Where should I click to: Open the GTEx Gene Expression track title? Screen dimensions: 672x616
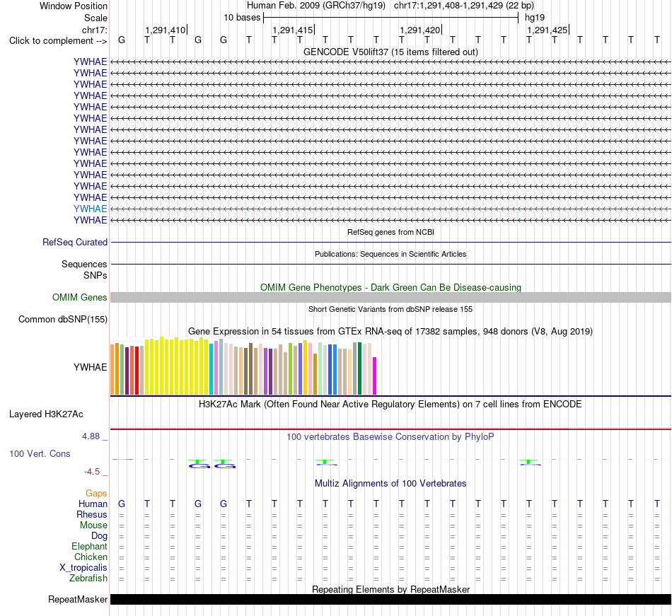390,331
